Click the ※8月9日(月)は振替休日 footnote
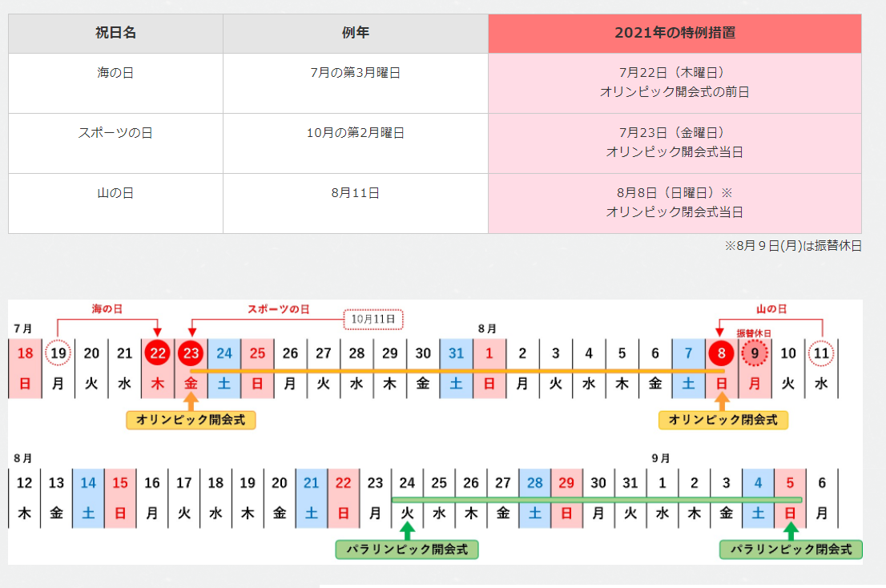 pyautogui.click(x=793, y=246)
